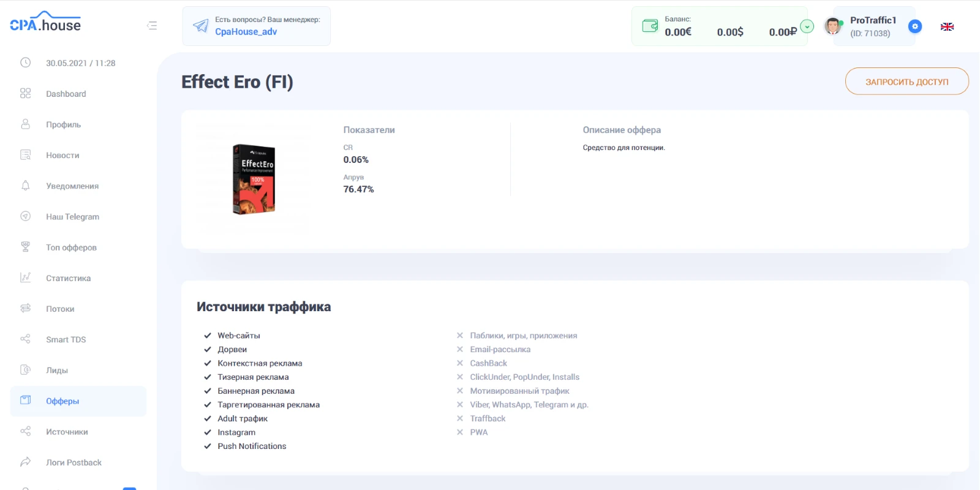The image size is (980, 490).
Task: Click the Новости newspaper icon
Action: click(x=25, y=154)
